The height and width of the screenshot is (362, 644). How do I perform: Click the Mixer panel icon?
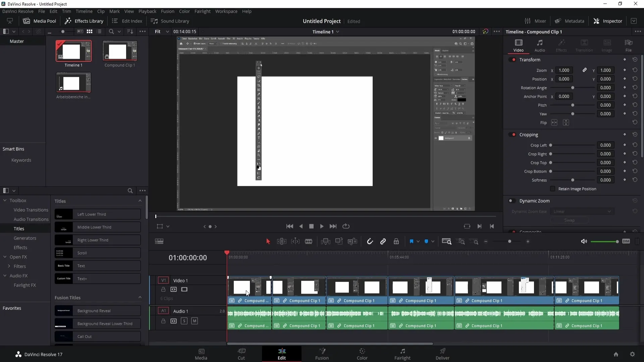tap(528, 21)
